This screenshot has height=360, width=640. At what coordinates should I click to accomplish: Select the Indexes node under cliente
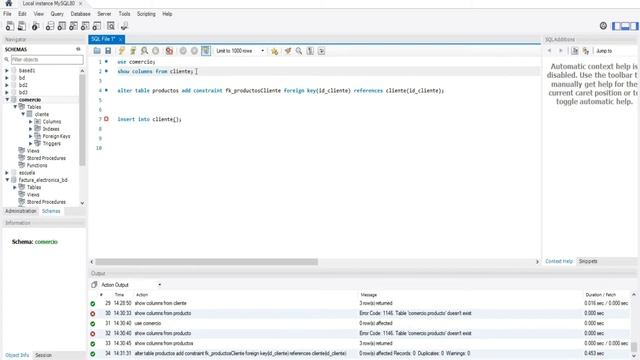(51, 129)
